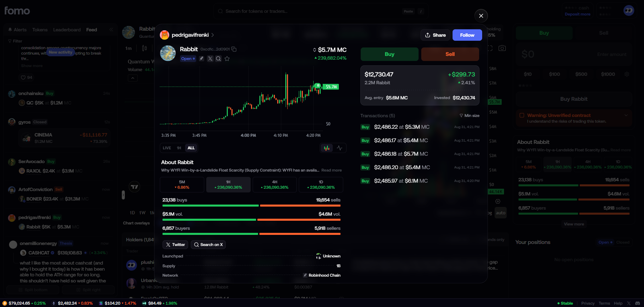Open the Tokens tab
Screen dimensions: 644x307
coord(40,30)
